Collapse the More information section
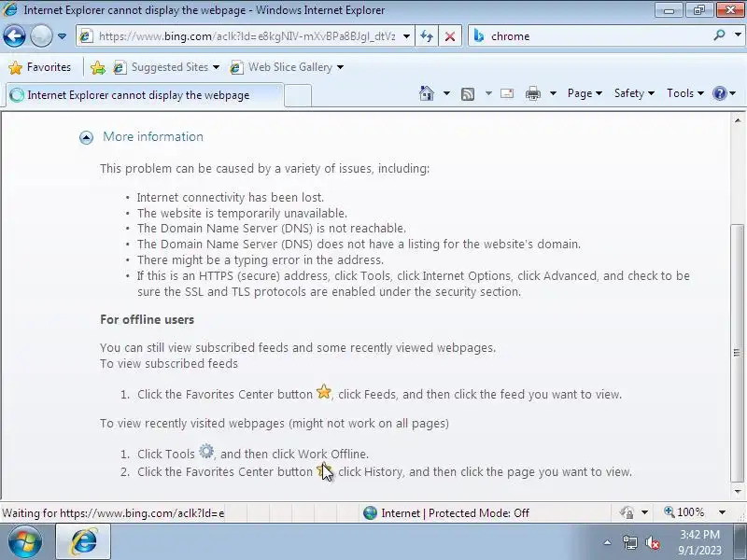The image size is (747, 560). click(x=86, y=137)
